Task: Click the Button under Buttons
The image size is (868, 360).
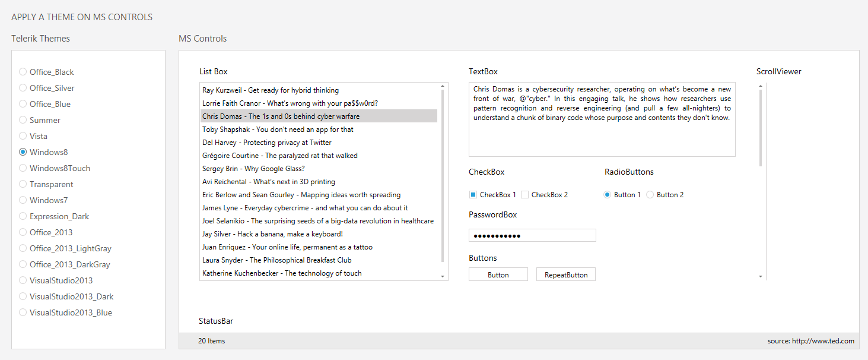Action: [498, 274]
